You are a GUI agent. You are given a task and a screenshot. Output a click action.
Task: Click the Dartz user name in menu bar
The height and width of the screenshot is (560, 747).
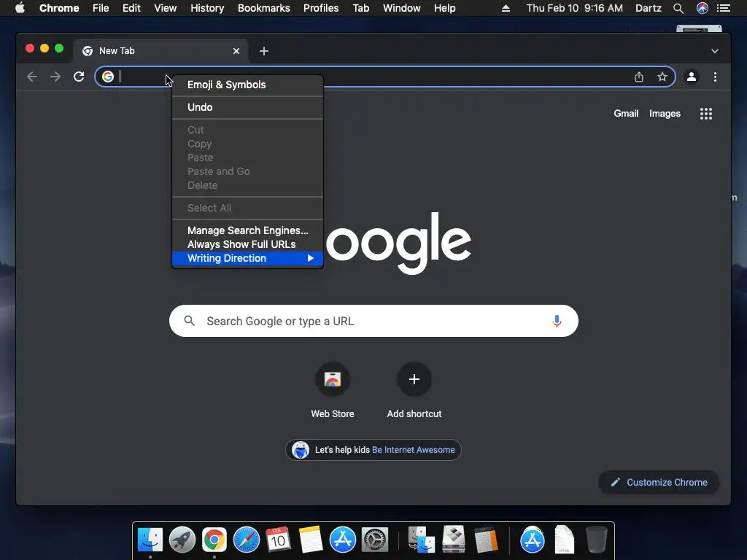tap(649, 8)
